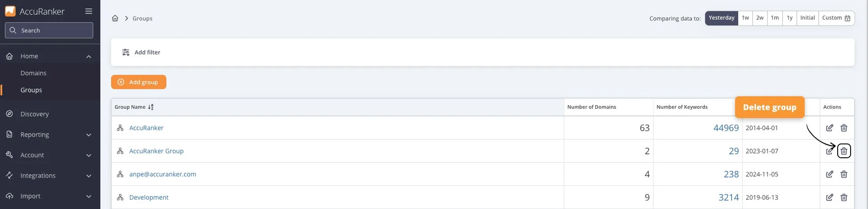Open the Development group link

pos(149,197)
